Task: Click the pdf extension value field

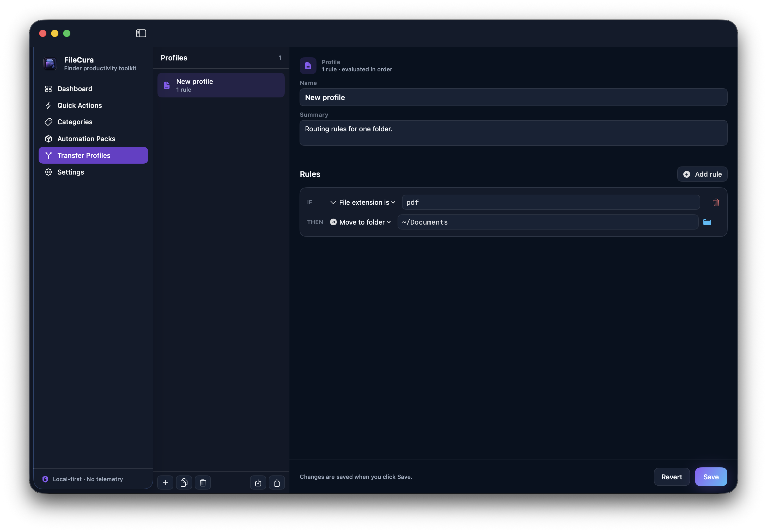Action: coord(551,202)
